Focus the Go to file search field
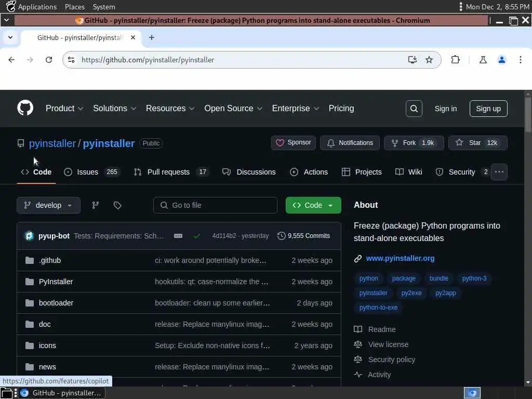 (x=215, y=205)
